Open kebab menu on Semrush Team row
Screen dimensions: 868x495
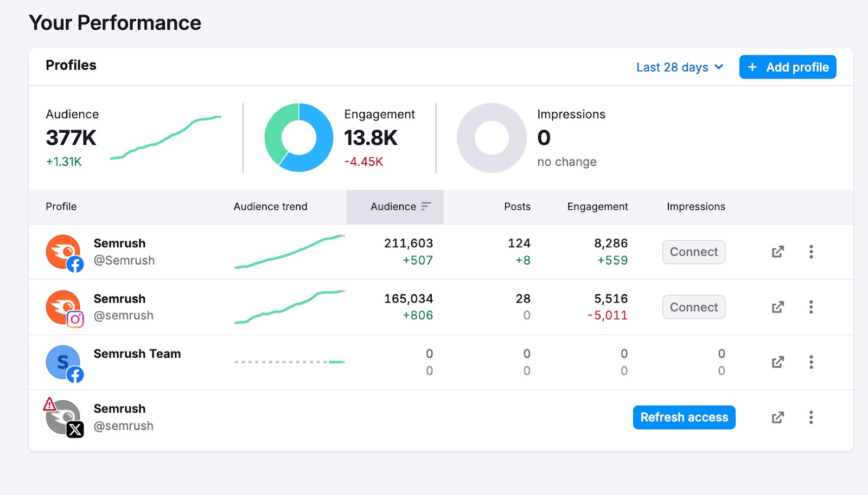click(811, 362)
